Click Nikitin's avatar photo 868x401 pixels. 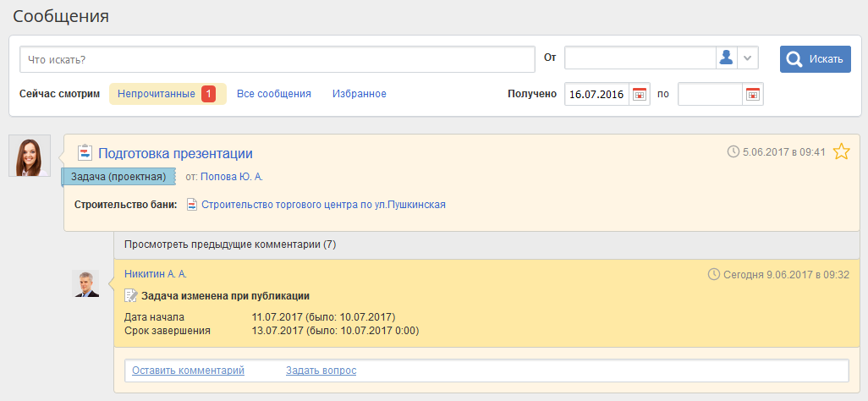click(x=85, y=283)
